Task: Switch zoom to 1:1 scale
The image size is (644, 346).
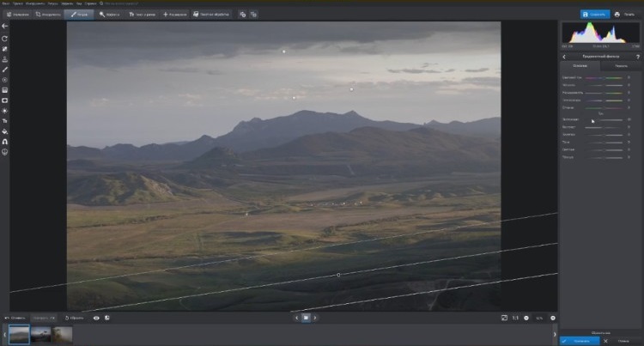Action: pos(516,318)
